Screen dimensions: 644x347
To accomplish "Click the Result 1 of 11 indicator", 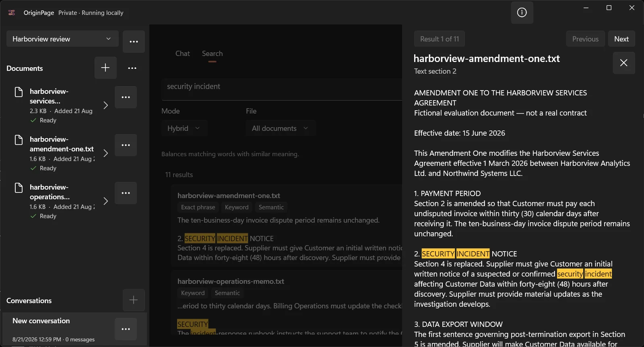I will click(440, 39).
